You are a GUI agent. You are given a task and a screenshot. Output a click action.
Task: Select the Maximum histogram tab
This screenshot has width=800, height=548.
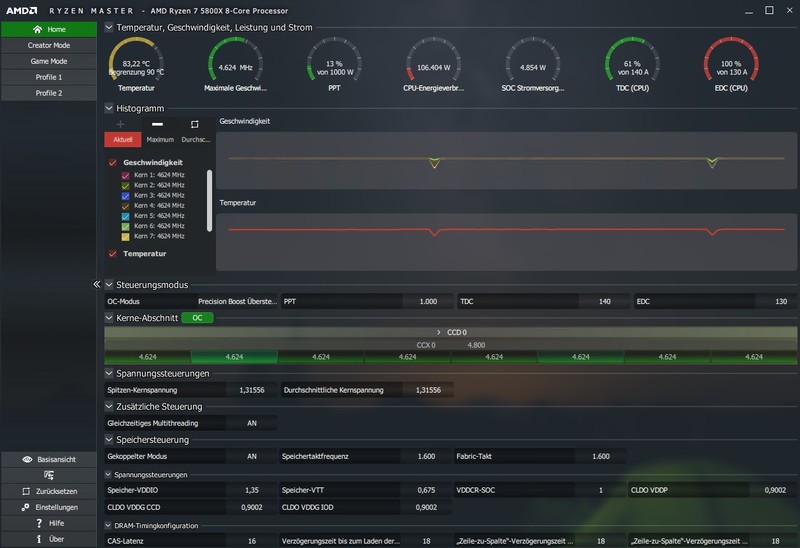click(x=160, y=139)
